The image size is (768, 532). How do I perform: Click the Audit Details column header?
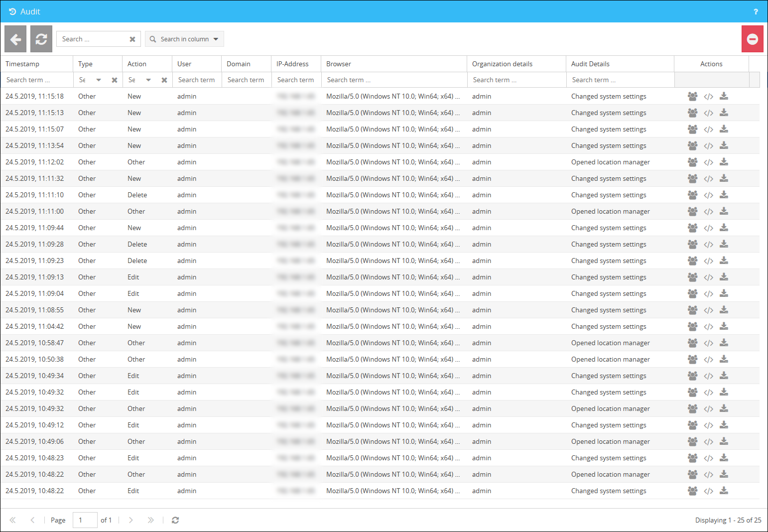click(x=620, y=64)
